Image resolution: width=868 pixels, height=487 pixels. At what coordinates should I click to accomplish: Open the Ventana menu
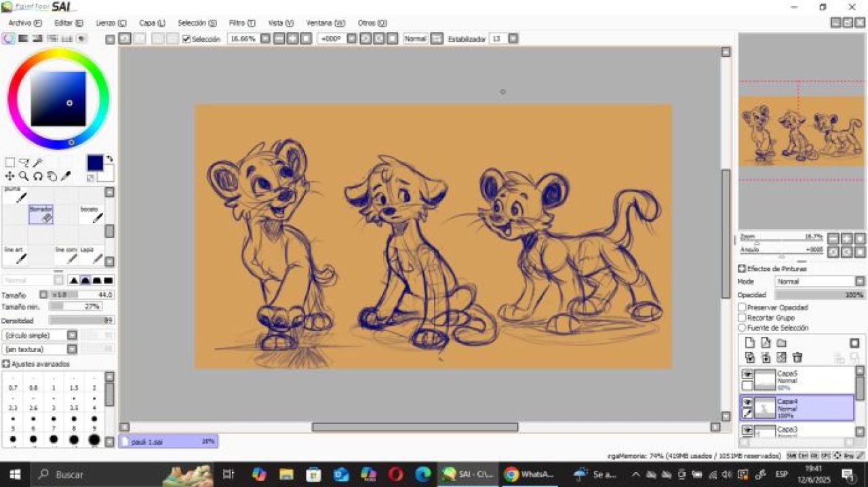(325, 23)
